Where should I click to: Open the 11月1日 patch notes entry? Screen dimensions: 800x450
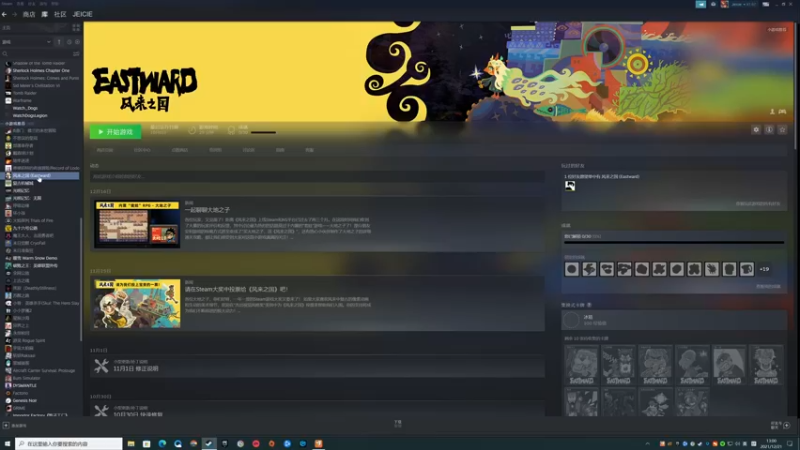[x=317, y=366]
